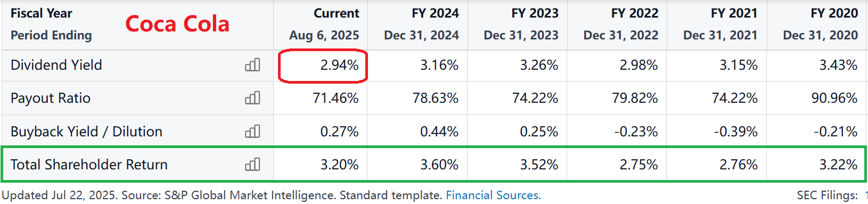Follow the Financial Sources link

click(493, 195)
